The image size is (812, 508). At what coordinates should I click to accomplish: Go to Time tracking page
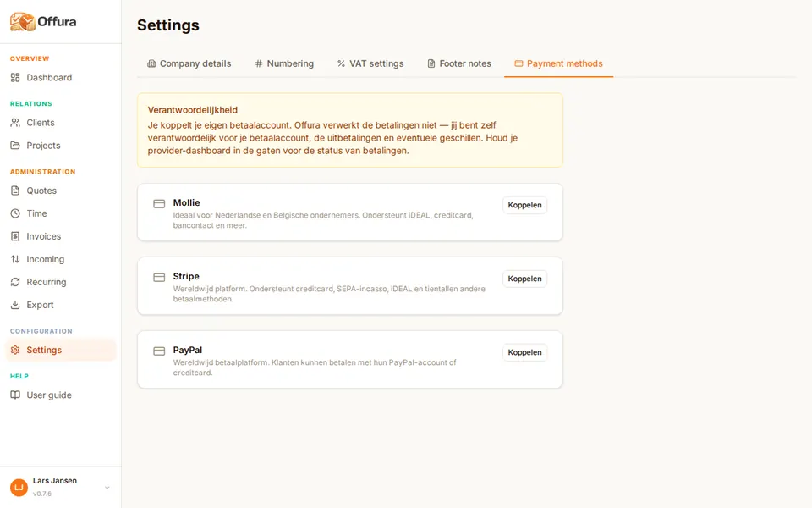click(61, 213)
